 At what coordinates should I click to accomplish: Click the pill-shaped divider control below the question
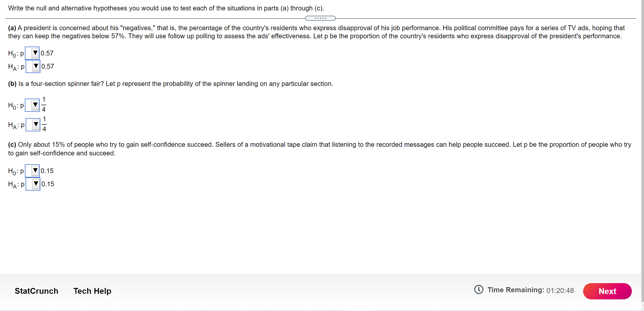pos(320,18)
